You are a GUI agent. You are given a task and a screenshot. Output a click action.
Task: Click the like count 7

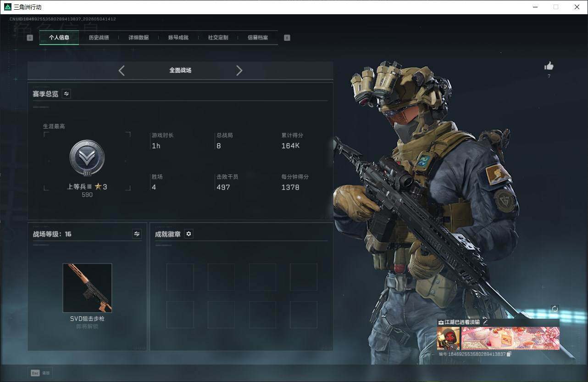coord(549,76)
